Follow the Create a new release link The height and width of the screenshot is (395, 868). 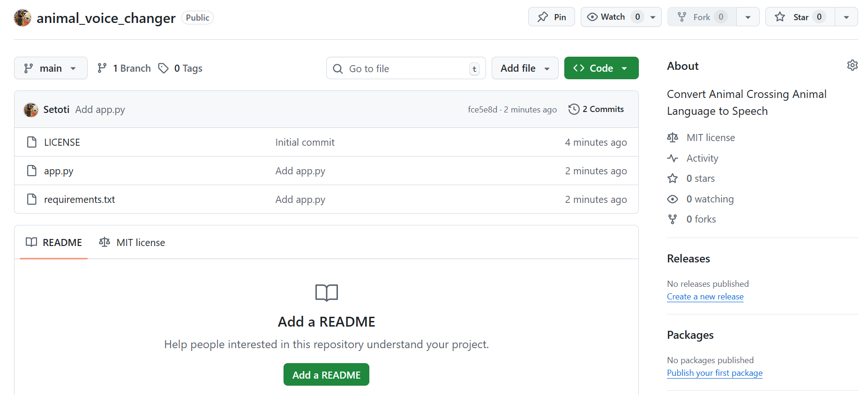click(705, 297)
